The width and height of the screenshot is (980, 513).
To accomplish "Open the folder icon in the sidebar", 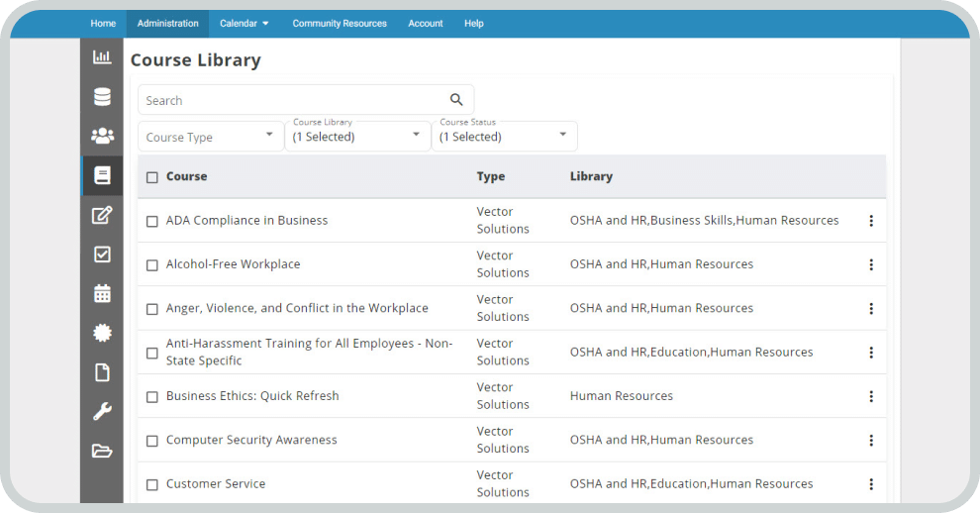I will [102, 451].
